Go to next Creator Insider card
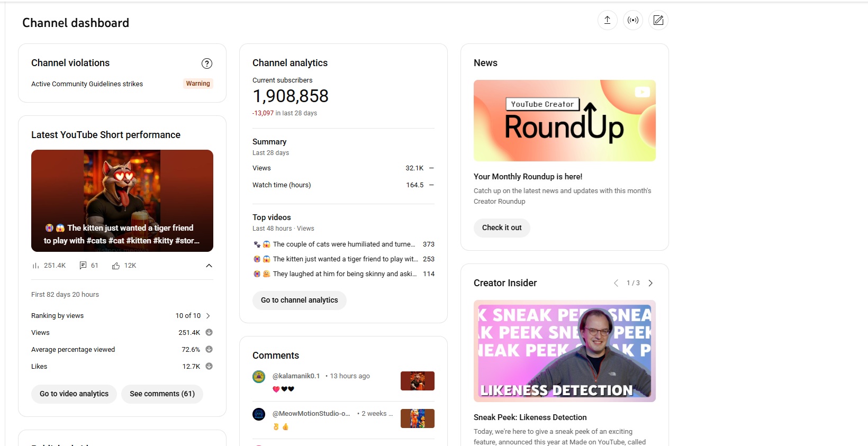Screen dimensions: 868x446 tap(650, 283)
